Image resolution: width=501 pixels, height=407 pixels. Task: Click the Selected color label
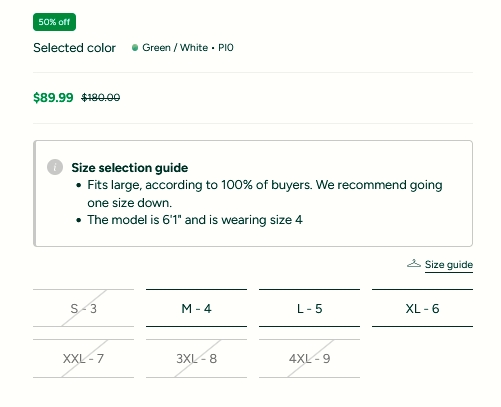pos(74,48)
